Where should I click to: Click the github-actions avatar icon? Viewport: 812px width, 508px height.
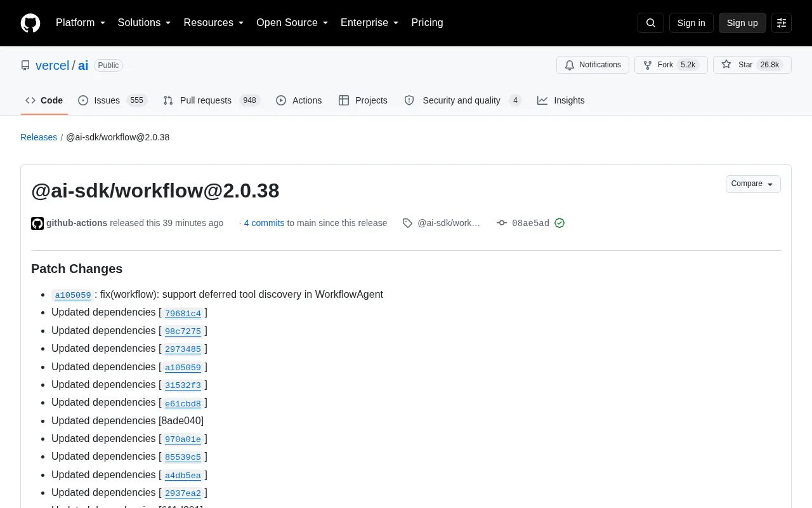37,223
